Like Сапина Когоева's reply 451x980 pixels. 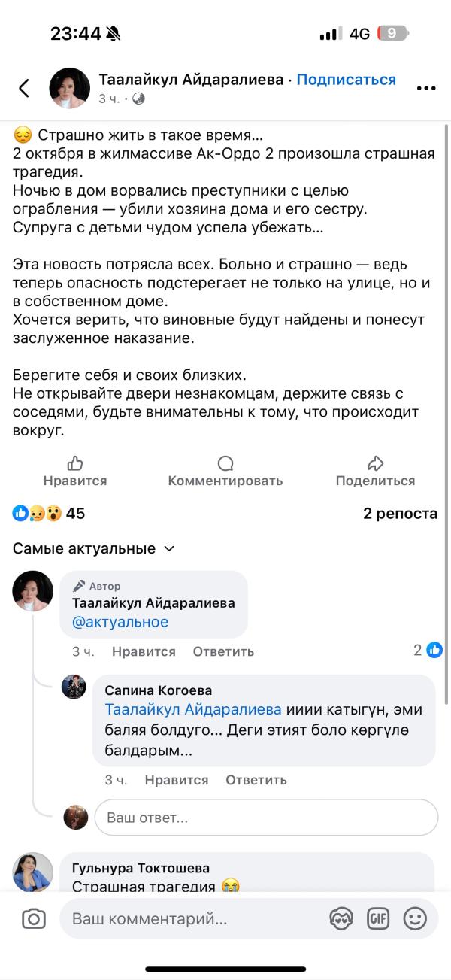[177, 780]
